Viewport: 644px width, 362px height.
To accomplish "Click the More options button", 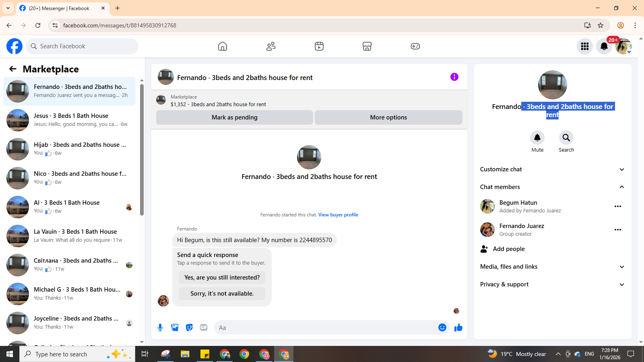I will point(388,117).
